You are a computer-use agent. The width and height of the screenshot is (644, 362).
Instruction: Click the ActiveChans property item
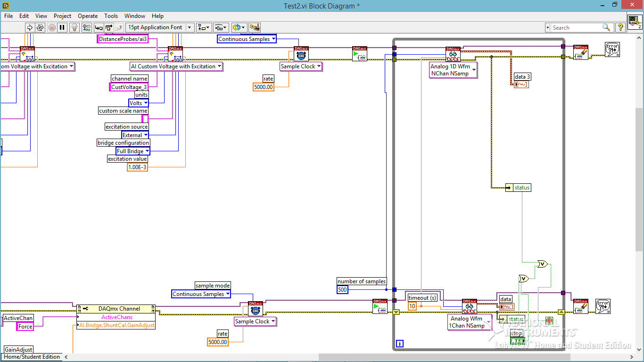coord(117,317)
